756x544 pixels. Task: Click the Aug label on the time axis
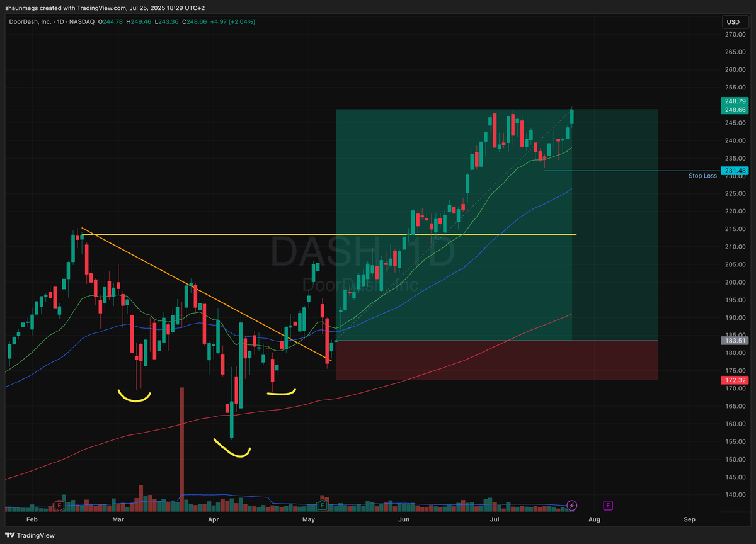(x=594, y=519)
